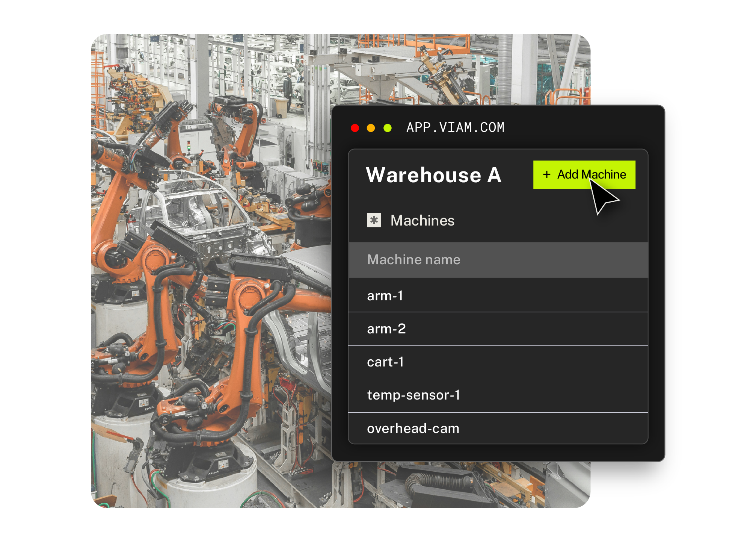Screen dimensions: 756x542
Task: Open the overhead-cam machine row
Action: pyautogui.click(x=413, y=428)
